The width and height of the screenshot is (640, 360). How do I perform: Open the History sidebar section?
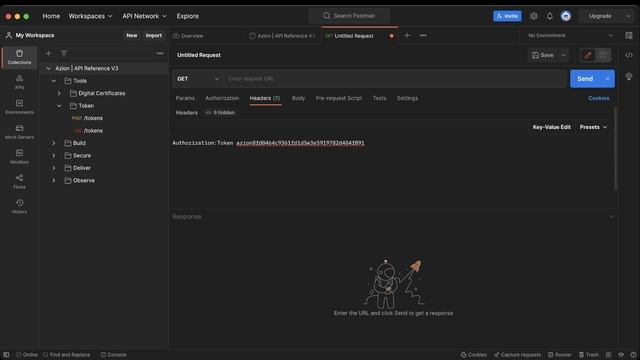pyautogui.click(x=19, y=207)
